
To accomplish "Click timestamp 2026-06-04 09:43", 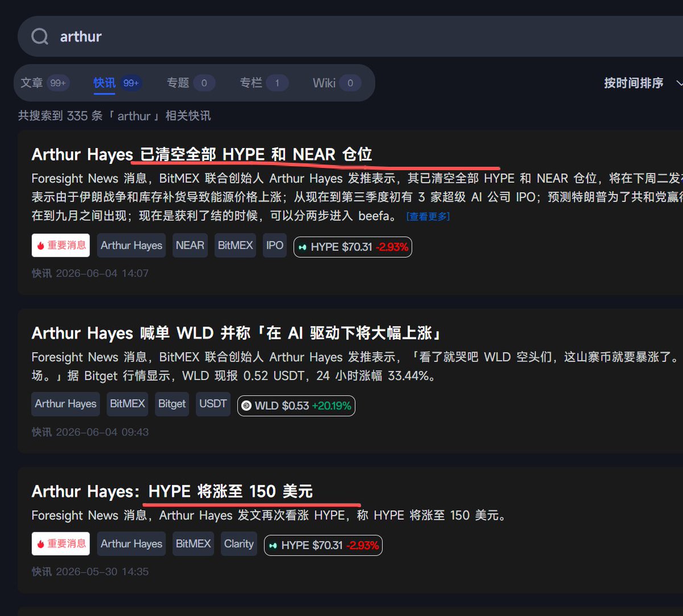I will tap(102, 432).
